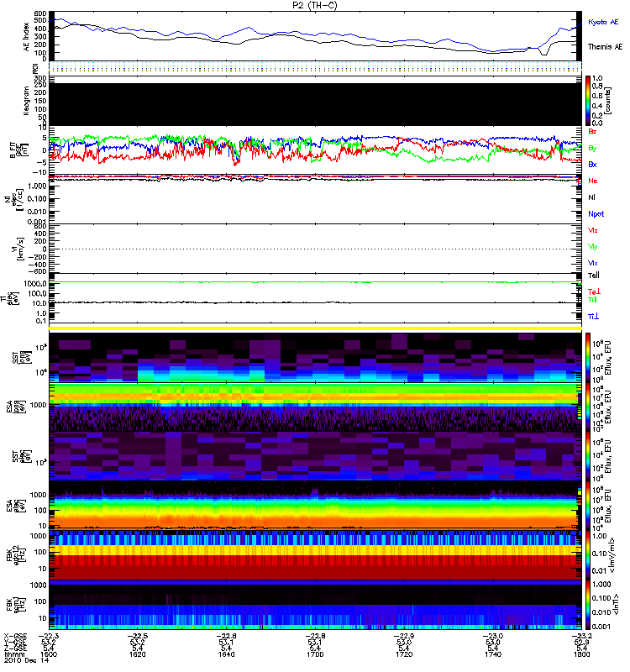Click the ESA ions Eflux color bar
Viewport: 630px width, 672px height.
click(x=588, y=407)
